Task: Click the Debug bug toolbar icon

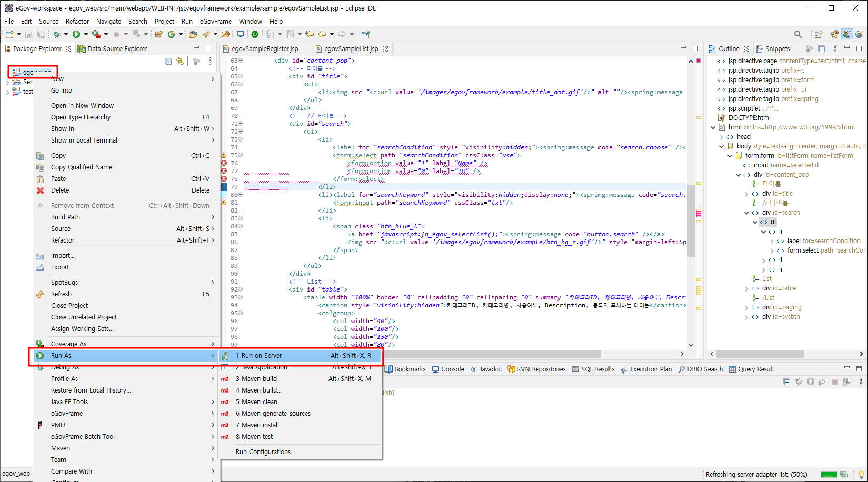Action: click(56, 34)
